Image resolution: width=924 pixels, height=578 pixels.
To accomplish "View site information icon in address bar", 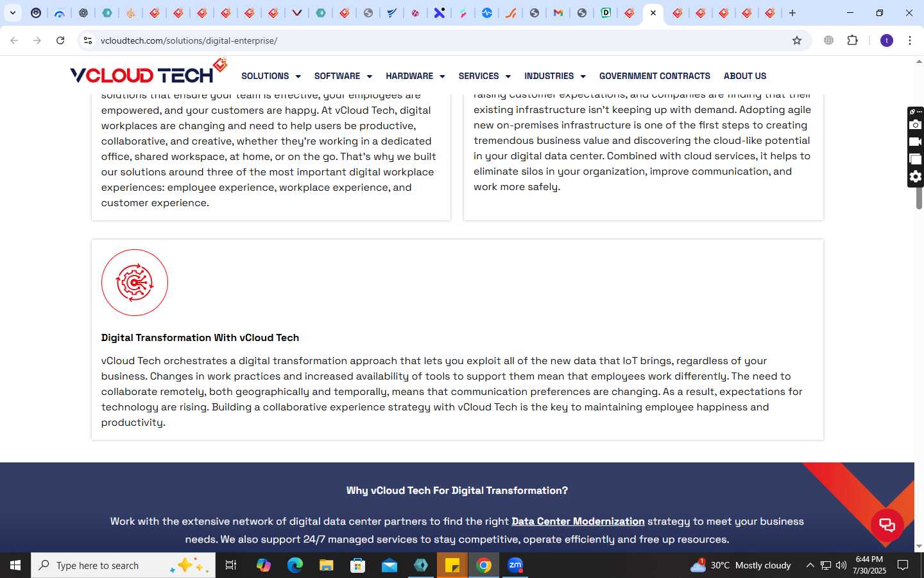I will pos(88,40).
